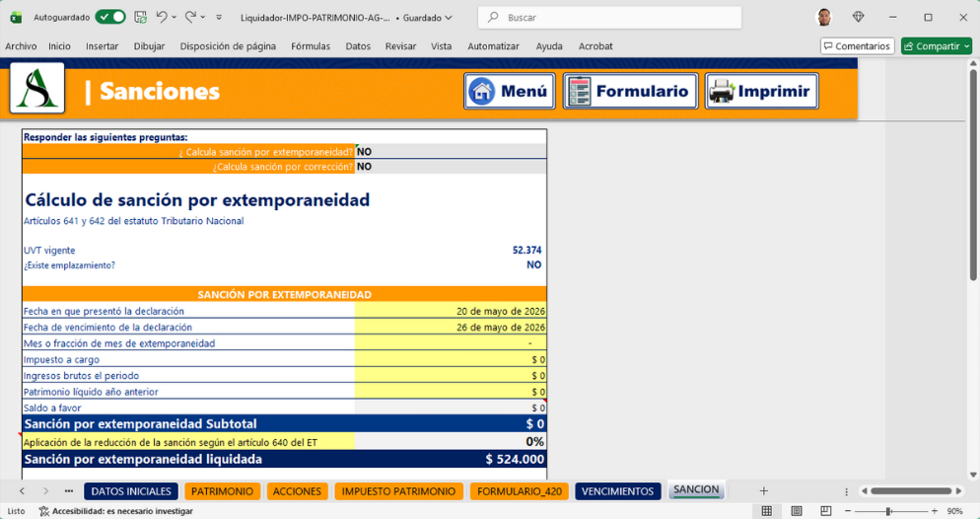Open the Dibujar ribbon tab
The width and height of the screenshot is (980, 519).
[x=150, y=46]
